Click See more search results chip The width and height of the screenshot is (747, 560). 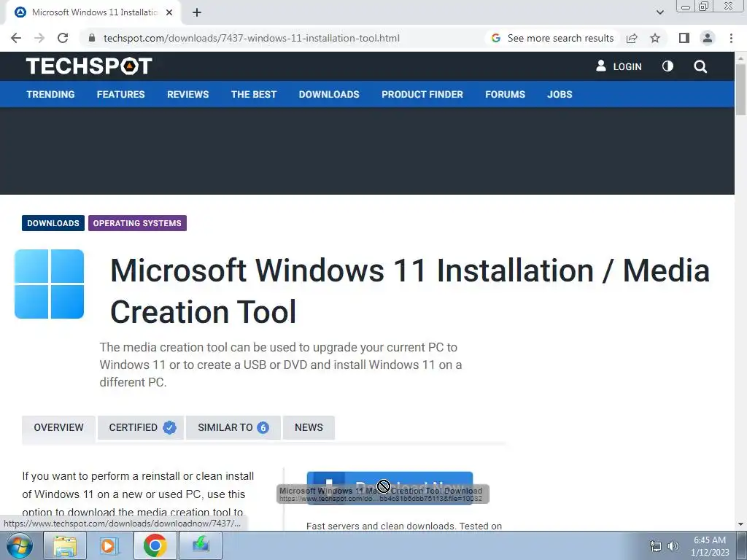point(553,38)
